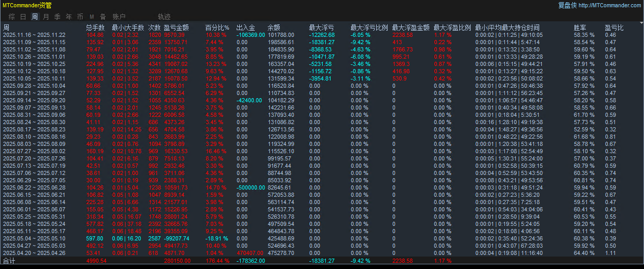Viewport: 644px width, 269px height.
Task: Sort by the 总手数 column header
Action: (95, 28)
